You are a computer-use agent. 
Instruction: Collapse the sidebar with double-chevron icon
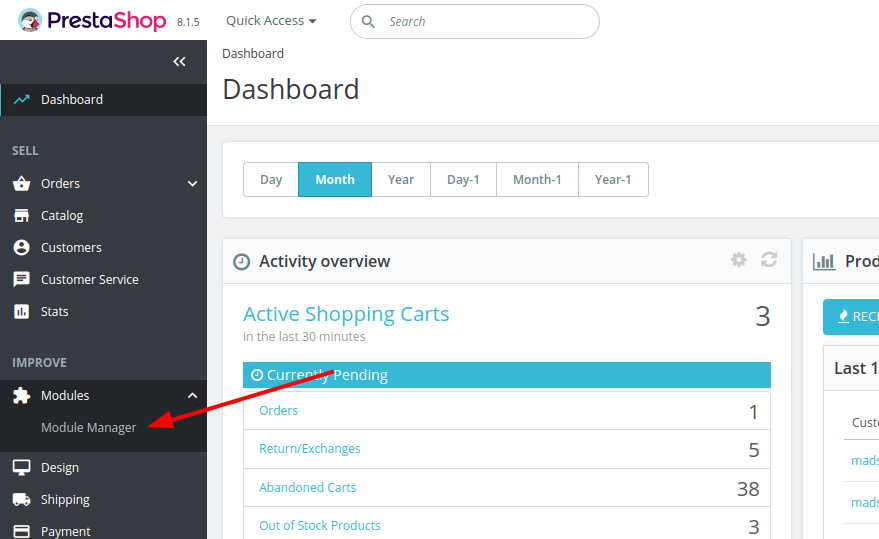click(x=179, y=62)
